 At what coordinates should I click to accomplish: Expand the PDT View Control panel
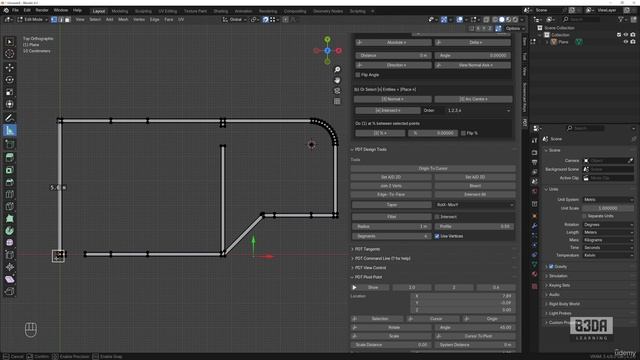pos(370,268)
